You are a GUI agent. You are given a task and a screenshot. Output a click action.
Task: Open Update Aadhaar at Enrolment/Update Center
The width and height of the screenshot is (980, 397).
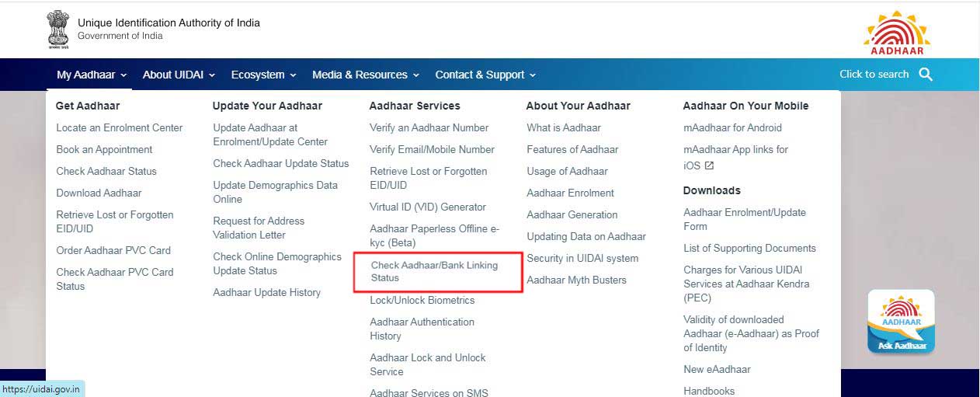point(270,134)
